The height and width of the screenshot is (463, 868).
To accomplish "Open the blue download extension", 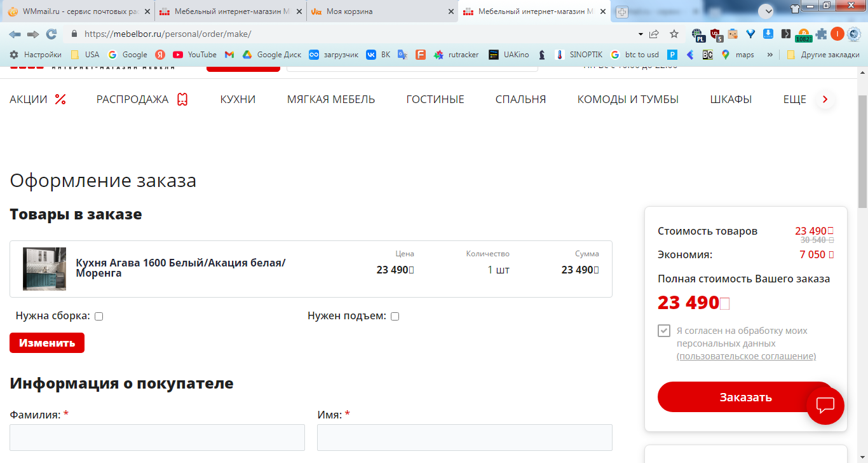I will click(x=768, y=34).
